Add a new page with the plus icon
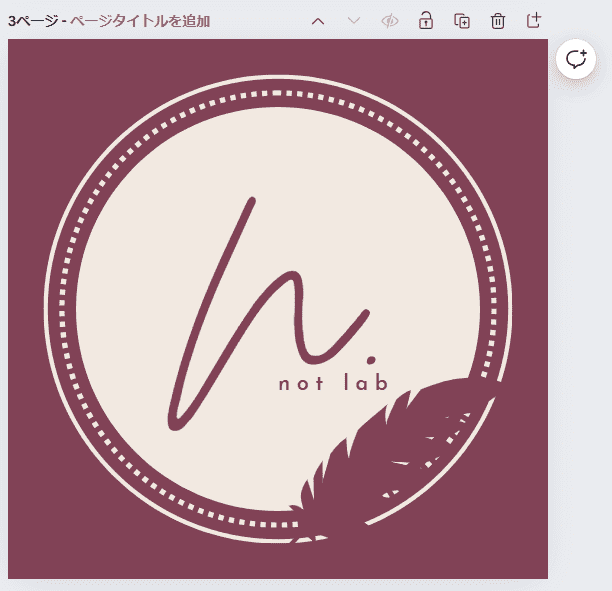Viewport: 612px width, 591px height. pos(534,21)
